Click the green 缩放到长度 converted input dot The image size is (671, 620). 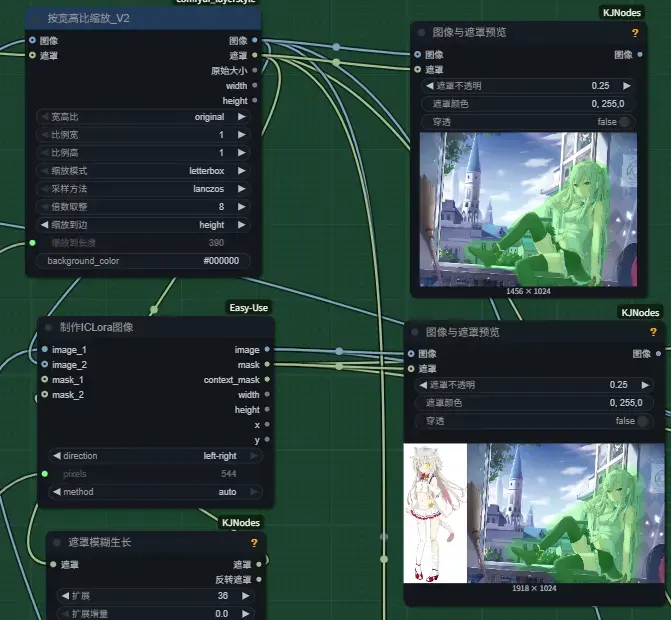click(33, 243)
